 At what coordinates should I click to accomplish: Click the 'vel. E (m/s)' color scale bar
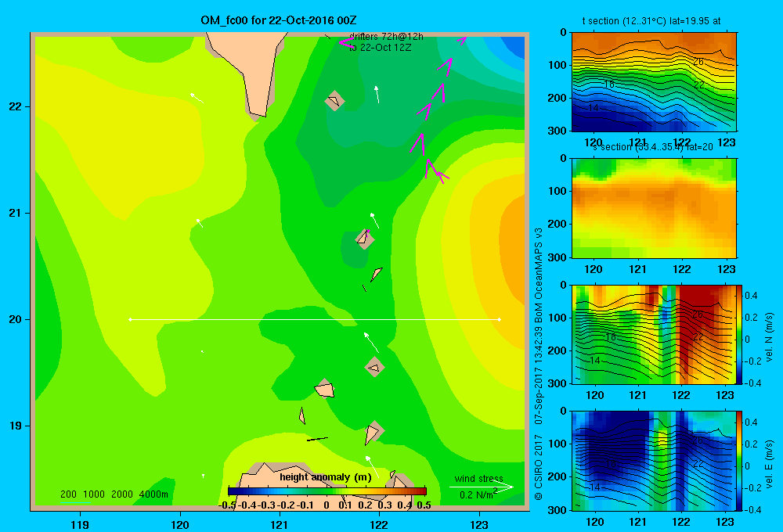click(740, 461)
